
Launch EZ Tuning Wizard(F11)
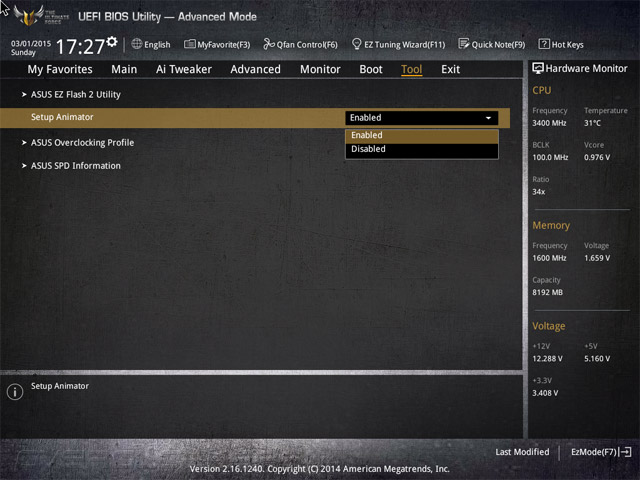[x=404, y=44]
